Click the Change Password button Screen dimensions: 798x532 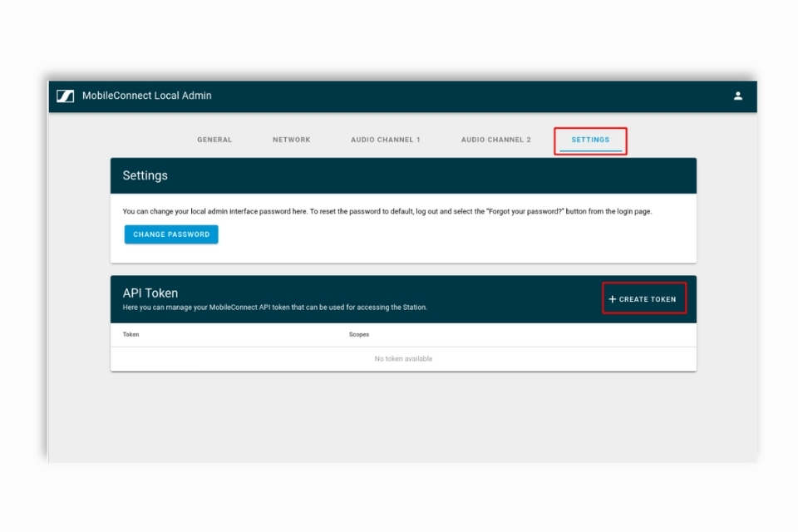[x=171, y=234]
